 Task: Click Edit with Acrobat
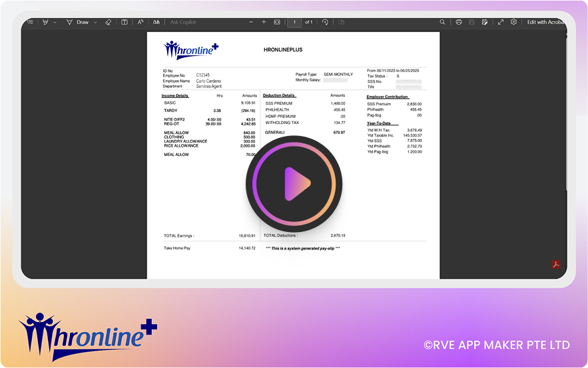coord(546,22)
